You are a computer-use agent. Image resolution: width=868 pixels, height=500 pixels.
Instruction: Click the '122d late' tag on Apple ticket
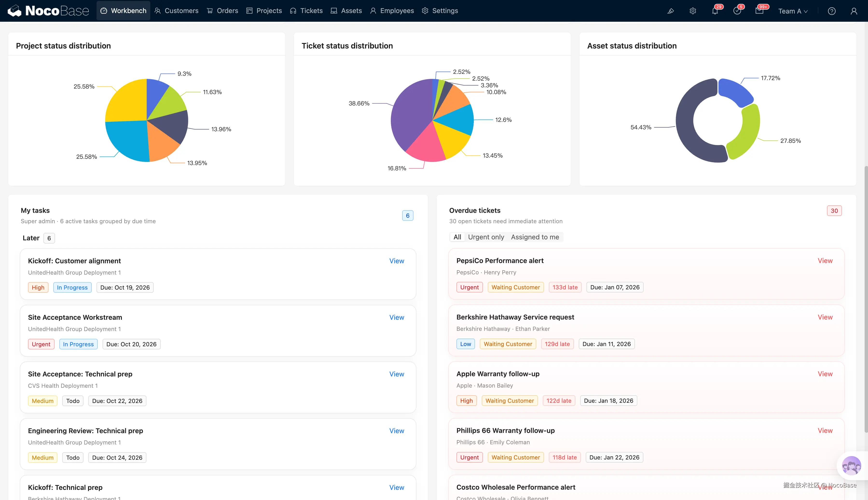[559, 400]
